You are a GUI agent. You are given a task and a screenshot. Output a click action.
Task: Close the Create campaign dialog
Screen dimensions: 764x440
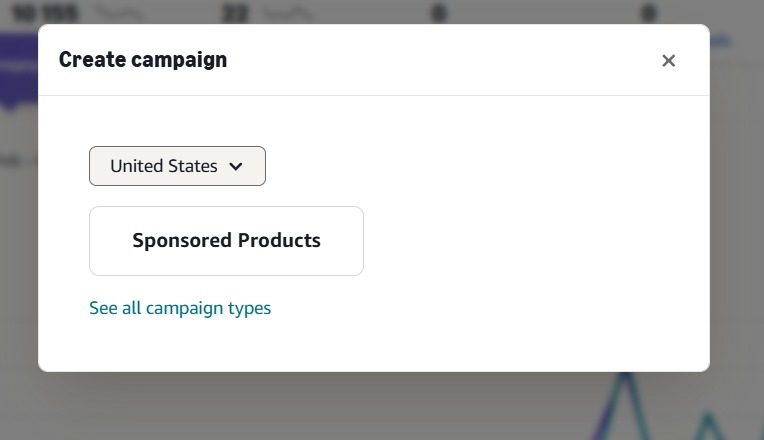point(668,60)
